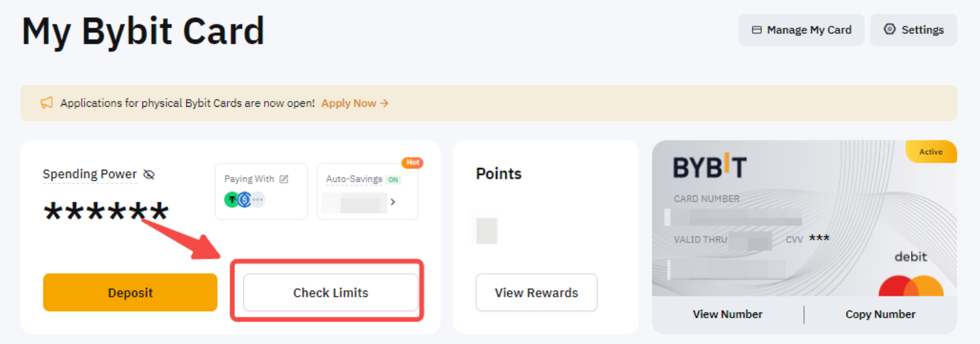Click the Mastercard logo on the card
This screenshot has width=980, height=344.
(x=910, y=286)
